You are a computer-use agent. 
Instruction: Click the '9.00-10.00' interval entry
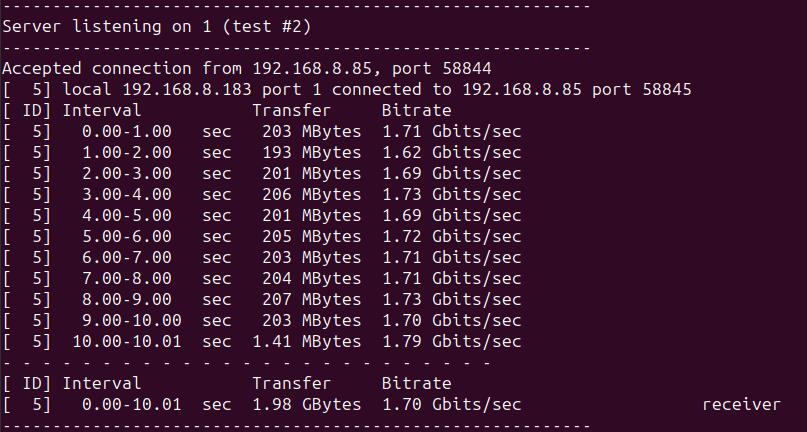(131, 321)
